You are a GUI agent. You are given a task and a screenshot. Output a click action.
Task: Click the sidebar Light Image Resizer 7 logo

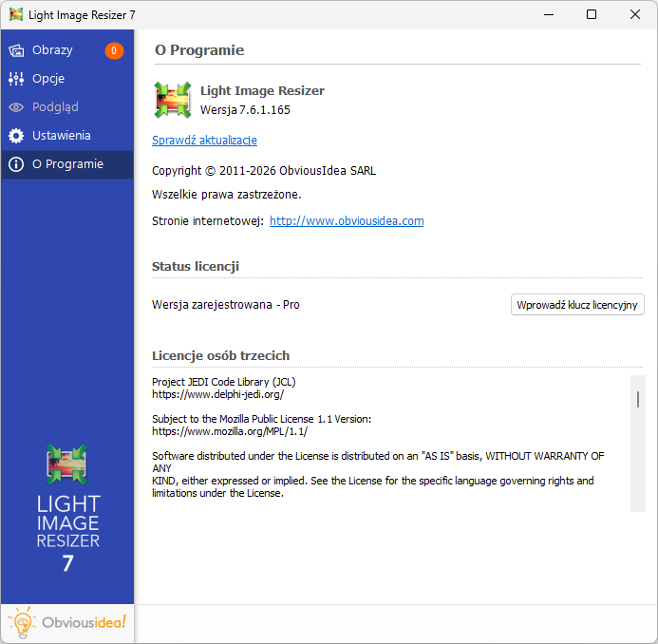[67, 509]
